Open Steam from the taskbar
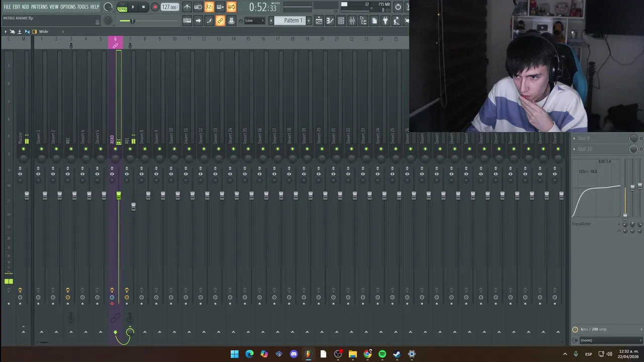Viewport: 644px width, 362px height. pyautogui.click(x=397, y=354)
